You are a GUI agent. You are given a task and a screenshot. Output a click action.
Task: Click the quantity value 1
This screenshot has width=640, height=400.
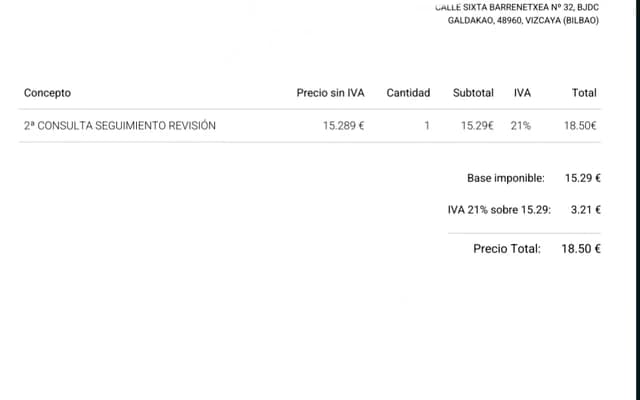(427, 126)
